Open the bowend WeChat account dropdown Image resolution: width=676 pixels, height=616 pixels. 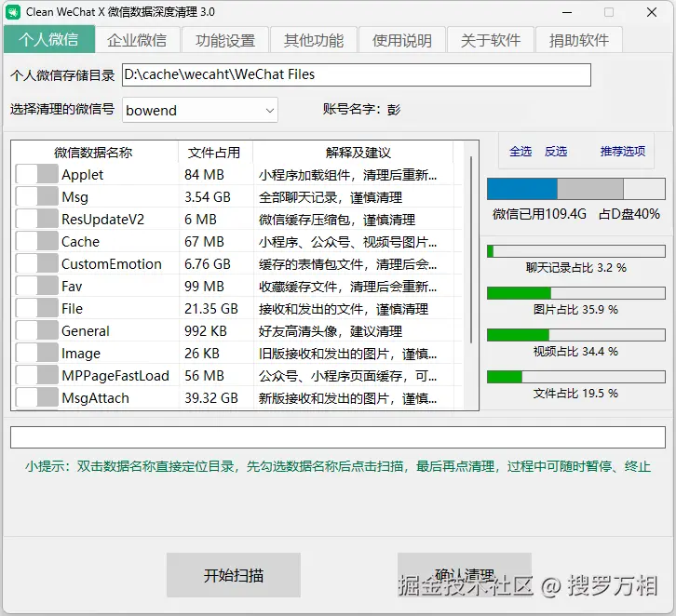coord(200,111)
